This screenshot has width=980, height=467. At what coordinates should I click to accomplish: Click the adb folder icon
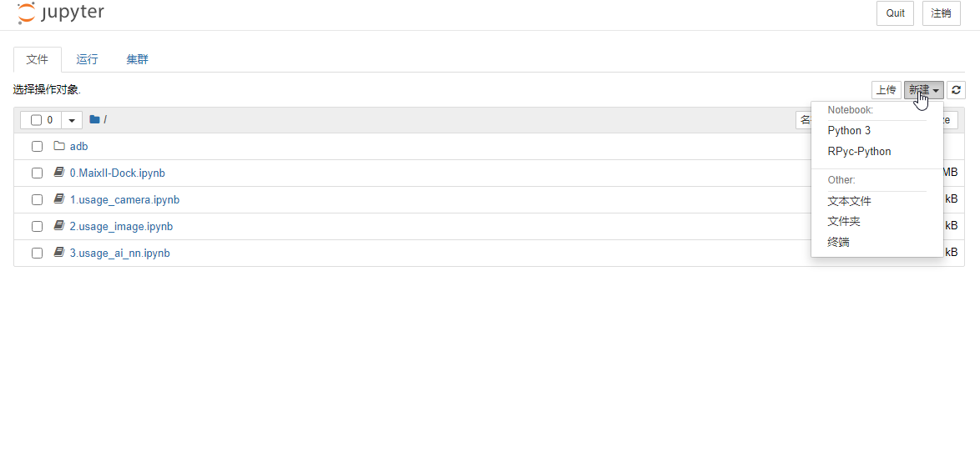coord(59,147)
